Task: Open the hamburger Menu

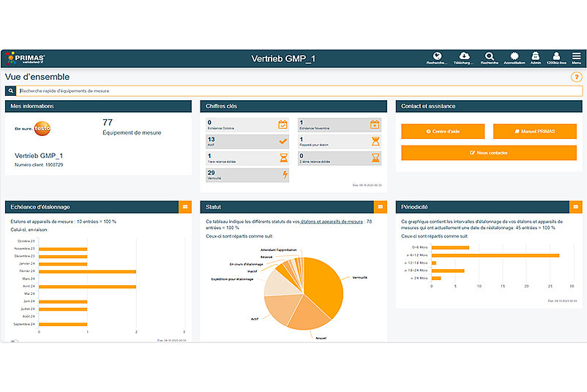Action: point(576,58)
